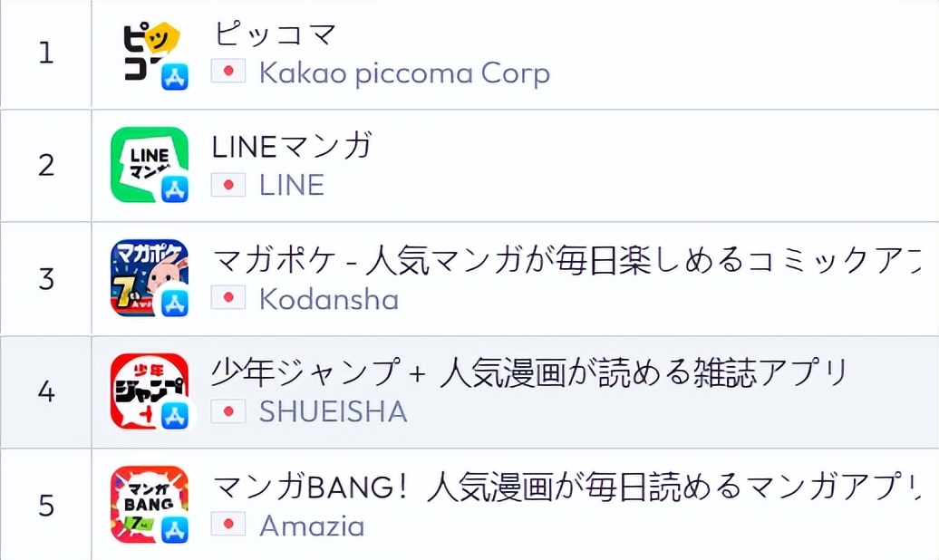Select the Magapoke app icon
This screenshot has width=939, height=560.
point(150,278)
